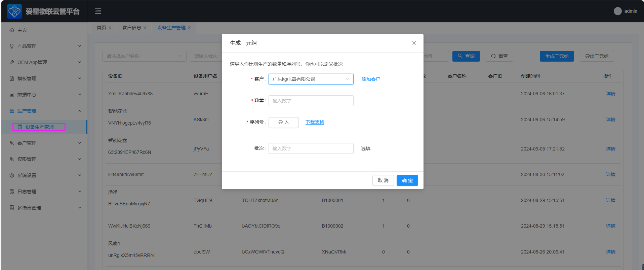Screen dimensions: 644x270
Task: Click the 添加客户 link
Action: point(371,79)
